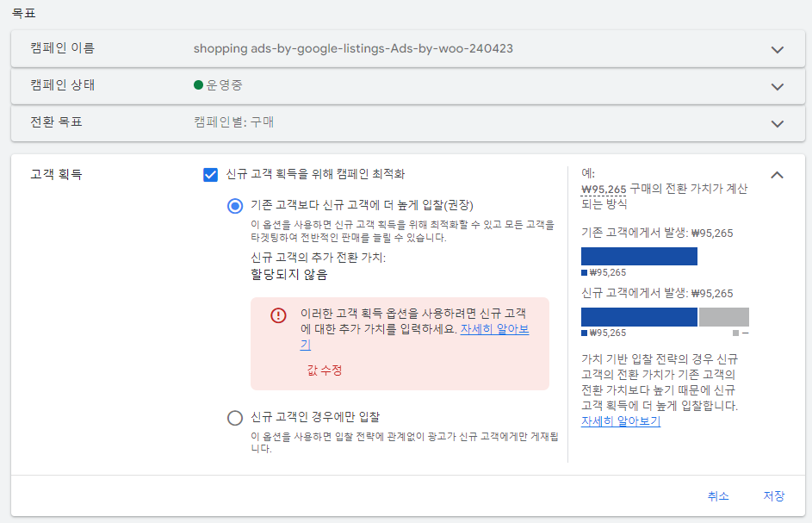Image resolution: width=812 pixels, height=523 pixels.
Task: Click the campaign name shopping ads-by-google-listings text
Action: pyautogui.click(x=353, y=49)
